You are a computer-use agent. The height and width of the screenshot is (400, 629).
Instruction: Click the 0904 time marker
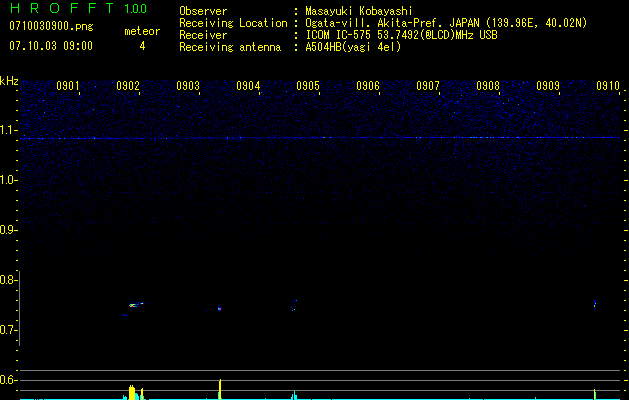pyautogui.click(x=248, y=86)
